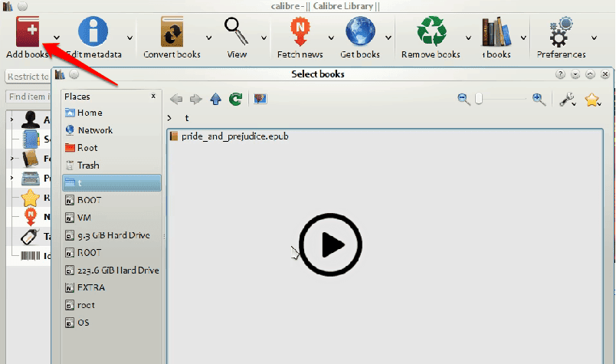Close the Places panel
616x364 pixels.
(153, 96)
